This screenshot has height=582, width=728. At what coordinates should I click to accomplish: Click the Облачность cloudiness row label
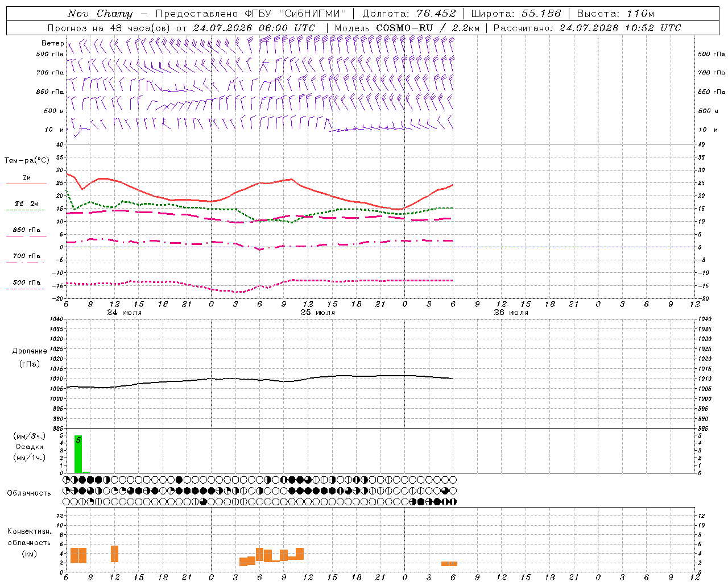[x=29, y=493]
